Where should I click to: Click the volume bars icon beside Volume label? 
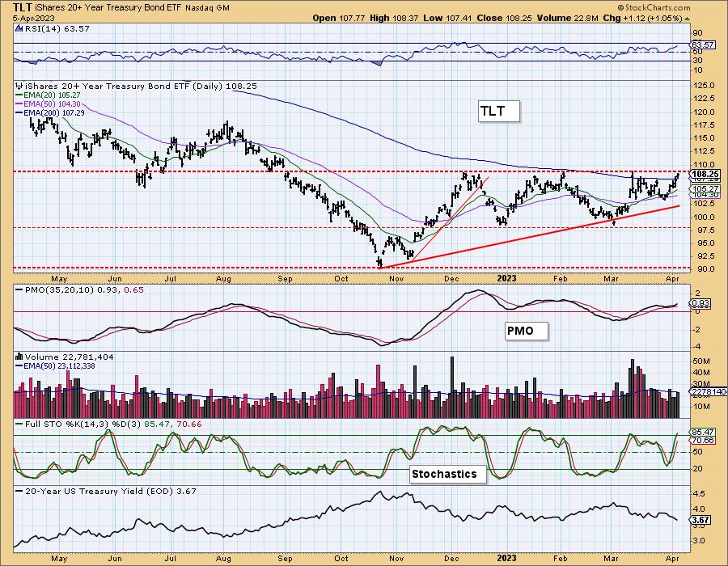[x=19, y=357]
